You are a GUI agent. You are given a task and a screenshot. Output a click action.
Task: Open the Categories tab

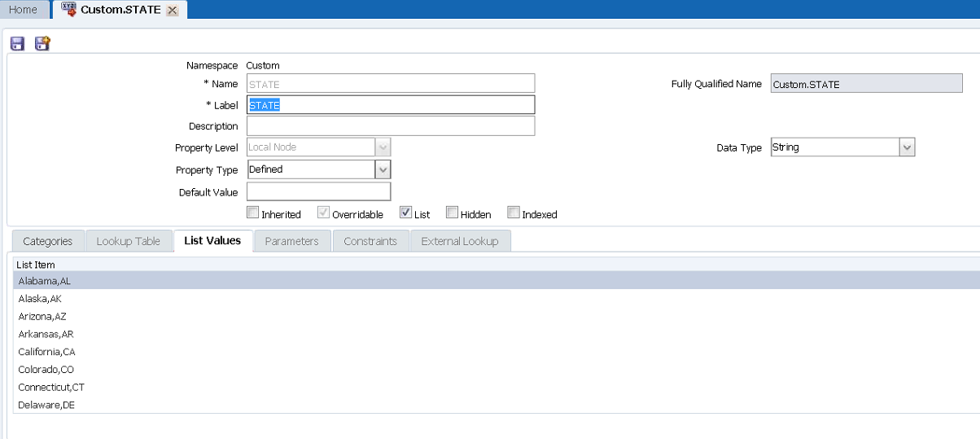click(47, 241)
